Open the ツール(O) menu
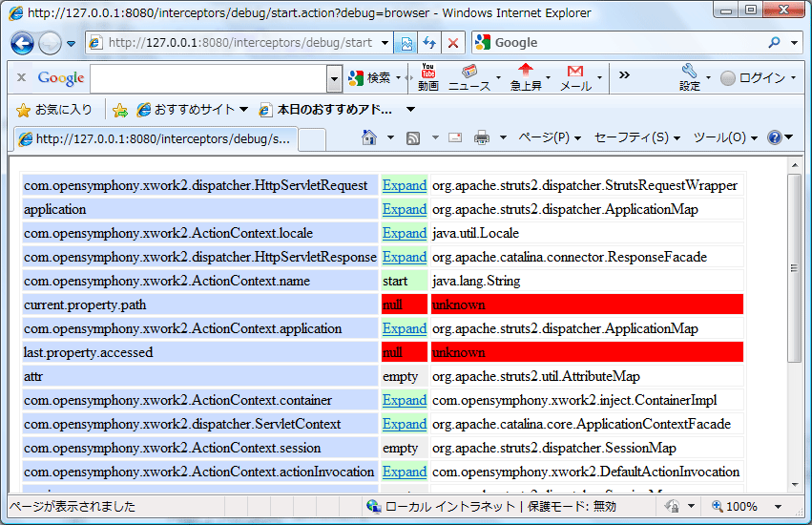Screen dimensions: 812x525 (725, 137)
